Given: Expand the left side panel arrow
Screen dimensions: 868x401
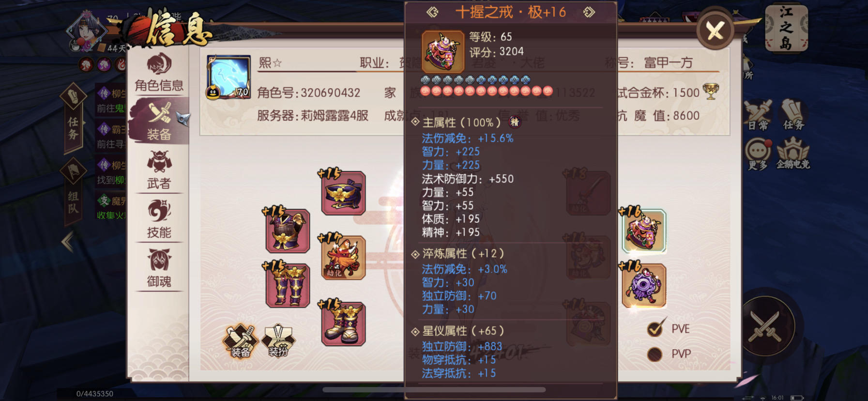Looking at the screenshot, I should click(68, 242).
